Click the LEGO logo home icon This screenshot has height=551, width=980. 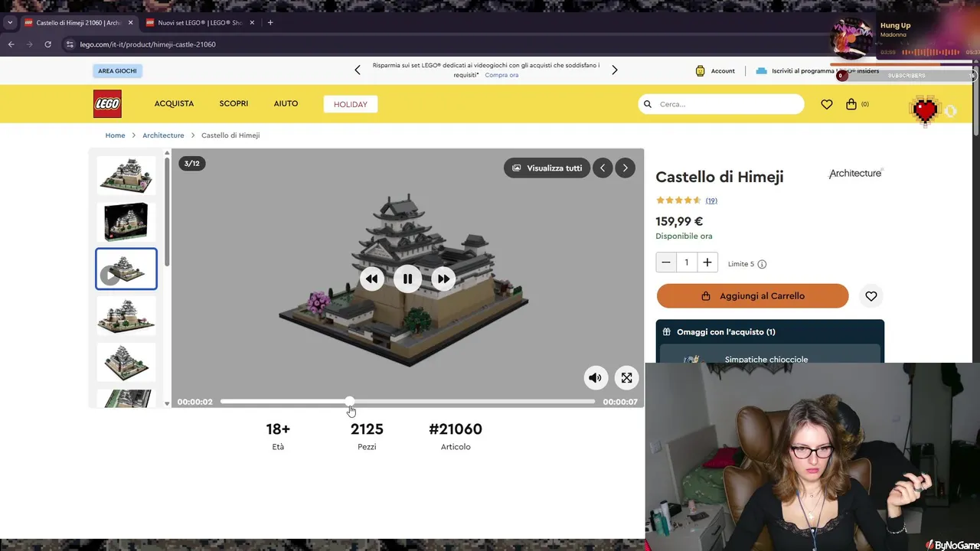(107, 104)
